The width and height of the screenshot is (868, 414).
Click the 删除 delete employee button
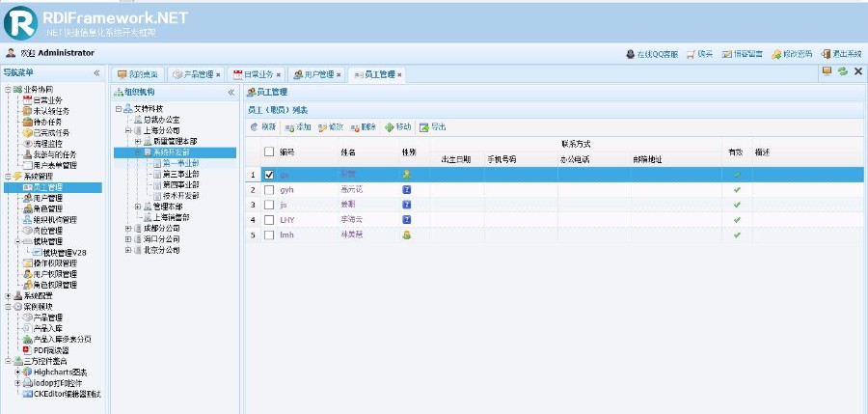coord(364,127)
